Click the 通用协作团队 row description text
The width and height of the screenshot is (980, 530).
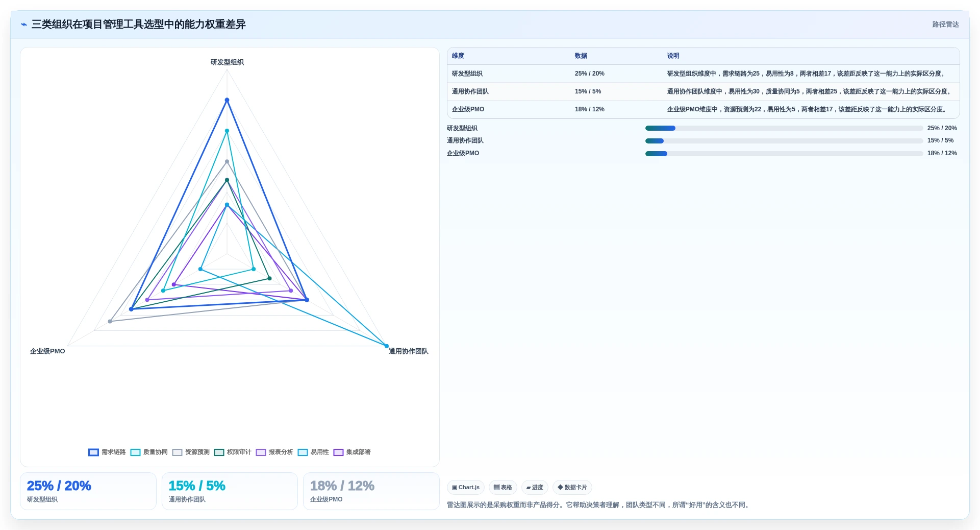pyautogui.click(x=810, y=92)
